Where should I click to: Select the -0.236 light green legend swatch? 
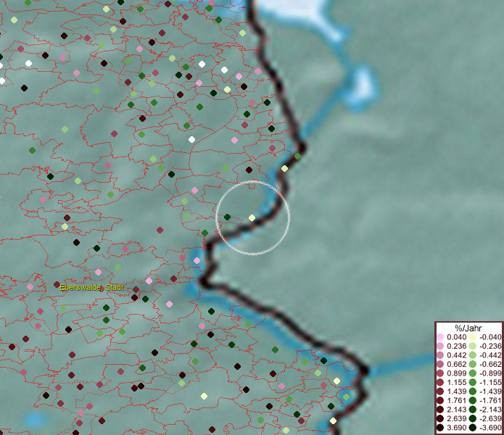pos(473,346)
